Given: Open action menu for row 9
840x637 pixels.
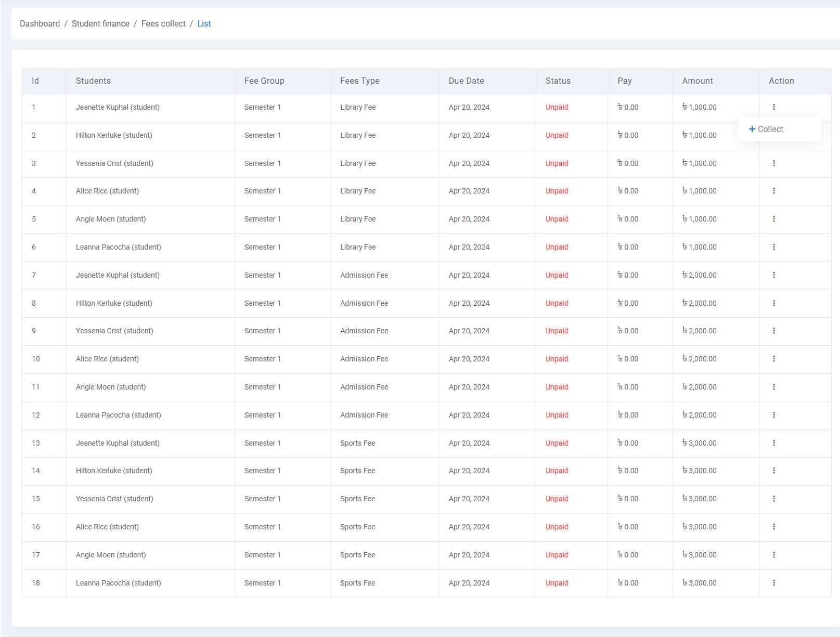Looking at the screenshot, I should [x=773, y=331].
